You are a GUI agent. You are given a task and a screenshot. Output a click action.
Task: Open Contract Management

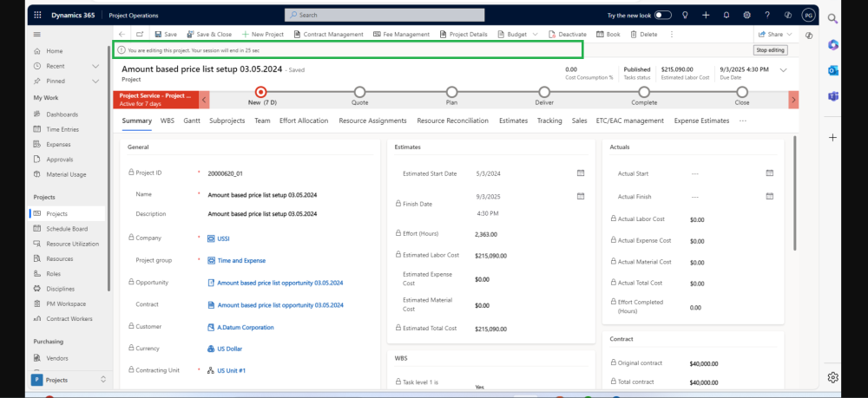[328, 35]
